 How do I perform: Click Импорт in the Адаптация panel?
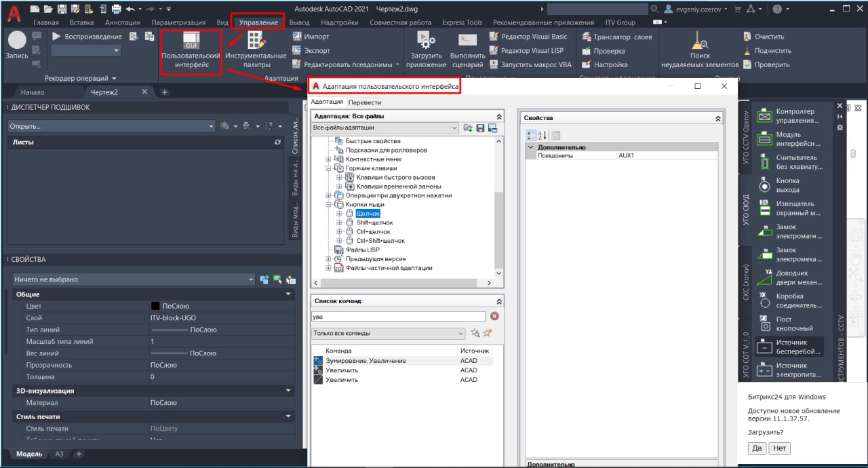coord(311,37)
